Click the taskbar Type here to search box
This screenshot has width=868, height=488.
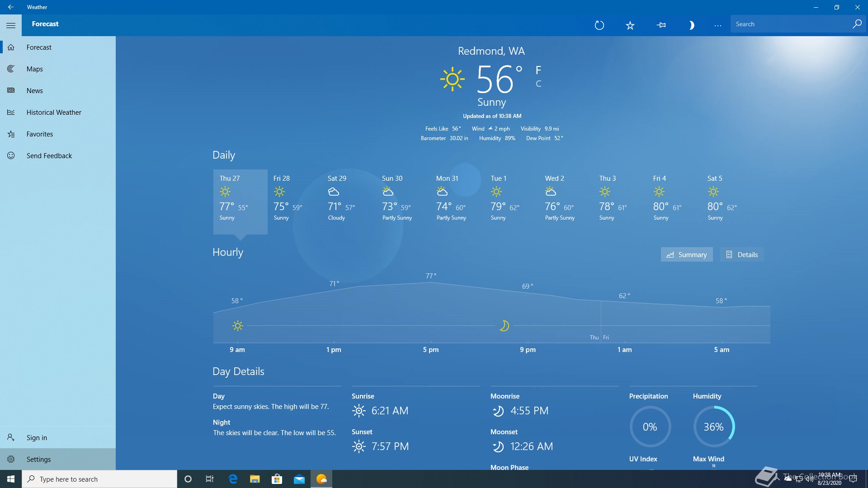[99, 479]
